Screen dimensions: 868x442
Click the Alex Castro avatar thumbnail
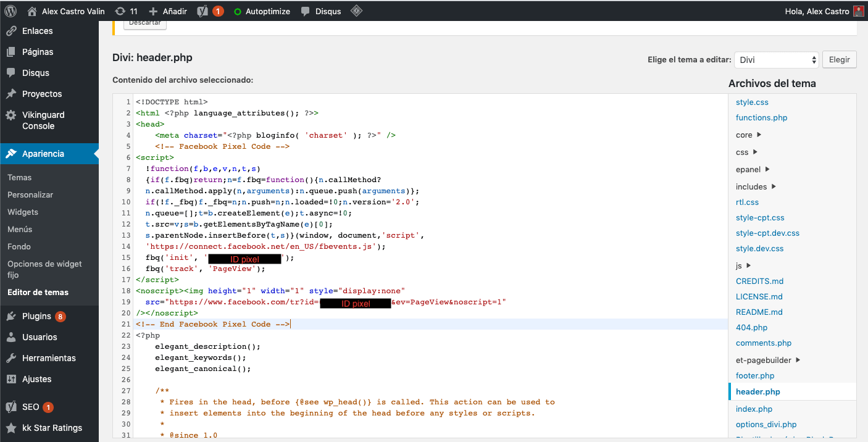pyautogui.click(x=858, y=10)
